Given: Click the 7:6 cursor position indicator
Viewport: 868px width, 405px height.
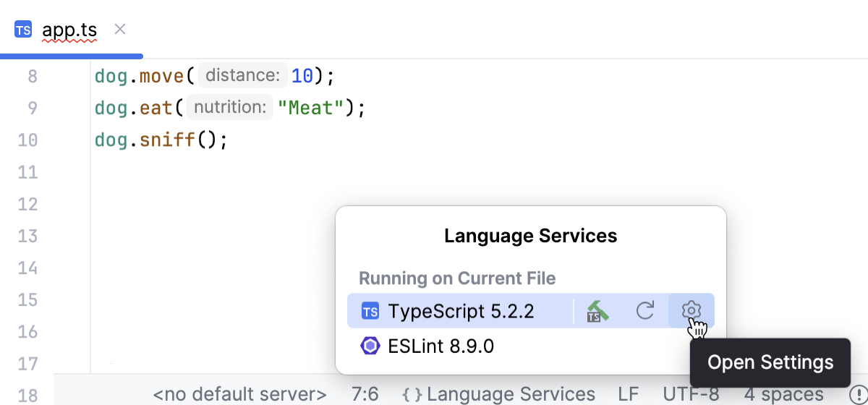Looking at the screenshot, I should 365,395.
